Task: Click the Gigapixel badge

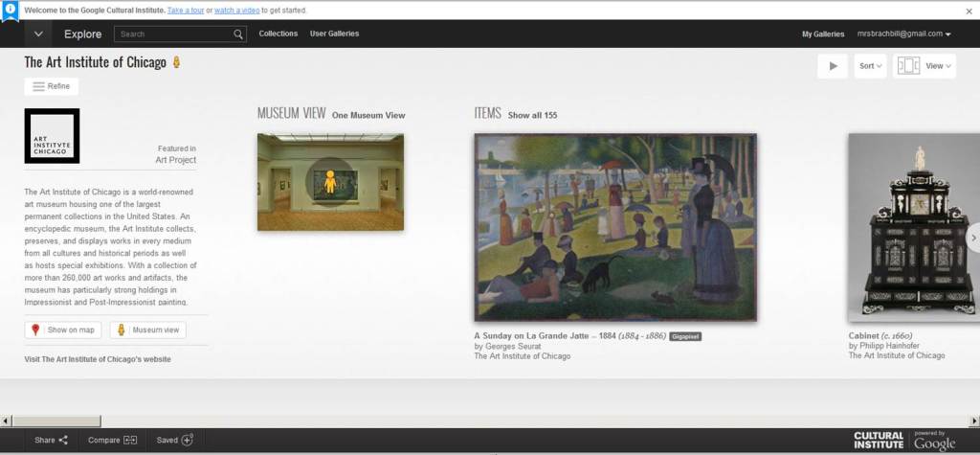Action: pyautogui.click(x=685, y=337)
